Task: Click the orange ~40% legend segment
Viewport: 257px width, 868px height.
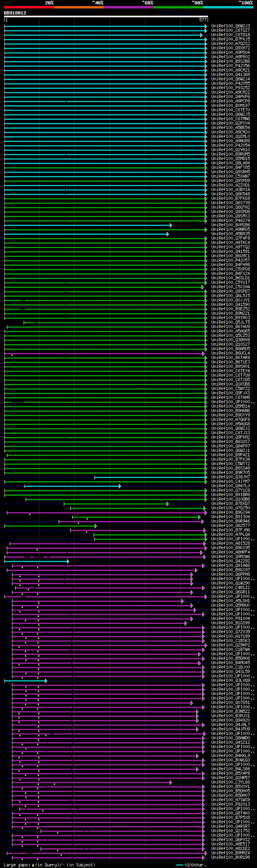Action: click(x=79, y=7)
